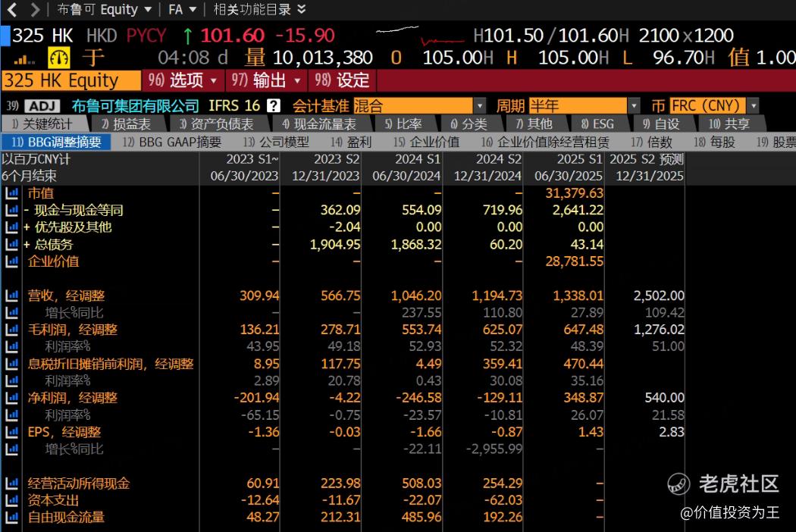796x532 pixels.
Task: Switch to ESG tab
Action: 598,124
